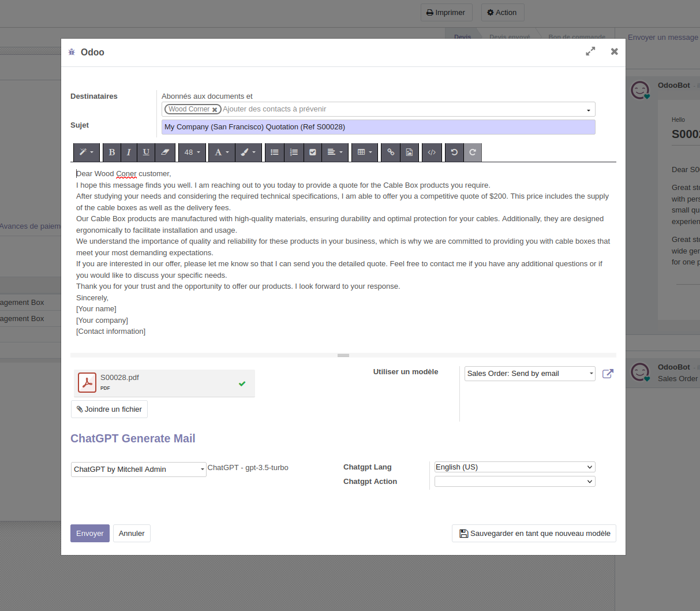Open the magic wand style menu

(x=87, y=152)
